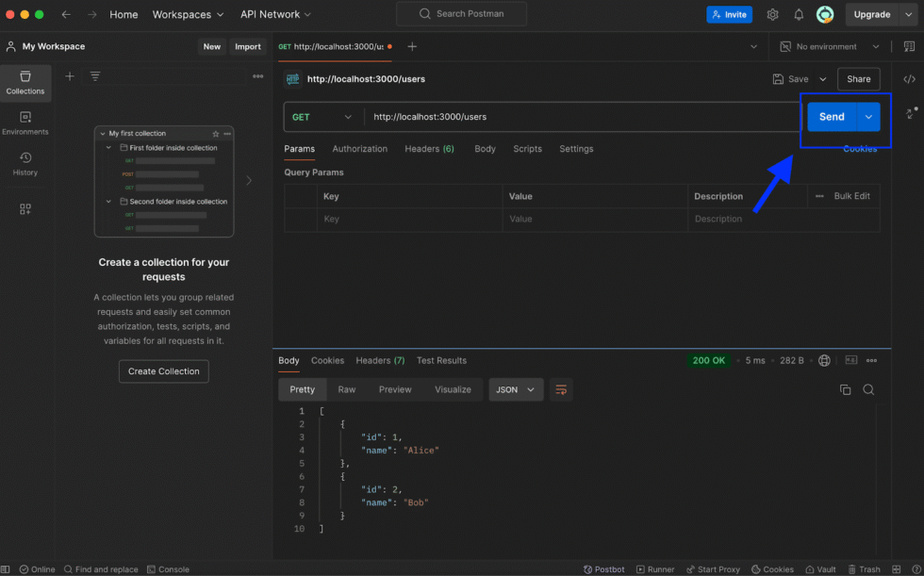Open the environment quick look icon

tap(909, 46)
